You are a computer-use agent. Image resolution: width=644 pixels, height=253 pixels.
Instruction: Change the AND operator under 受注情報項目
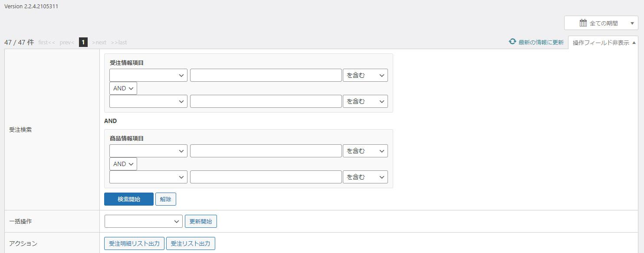(123, 88)
